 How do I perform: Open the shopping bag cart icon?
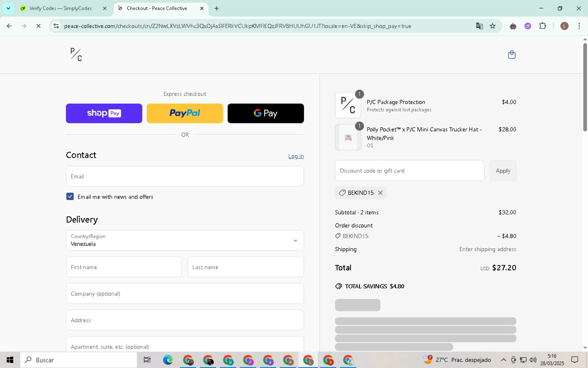point(512,55)
